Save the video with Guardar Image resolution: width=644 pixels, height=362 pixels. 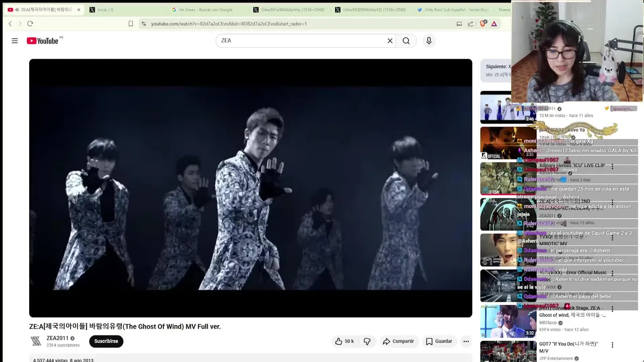click(439, 341)
